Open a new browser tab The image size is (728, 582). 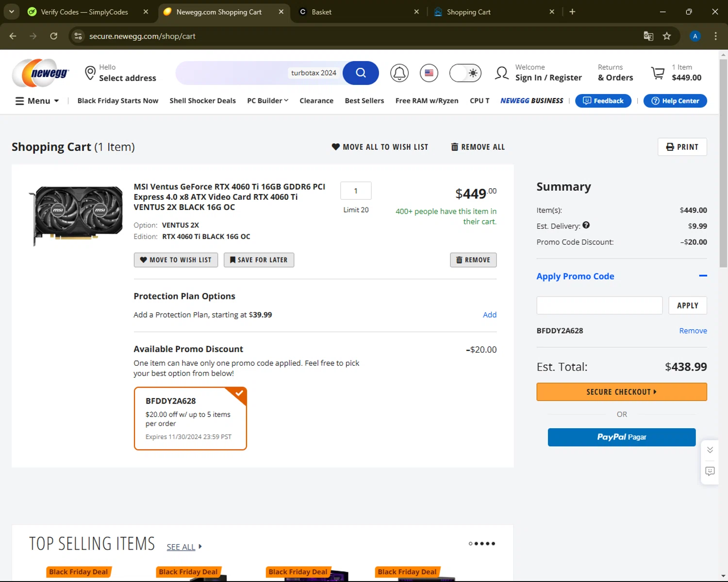[572, 12]
